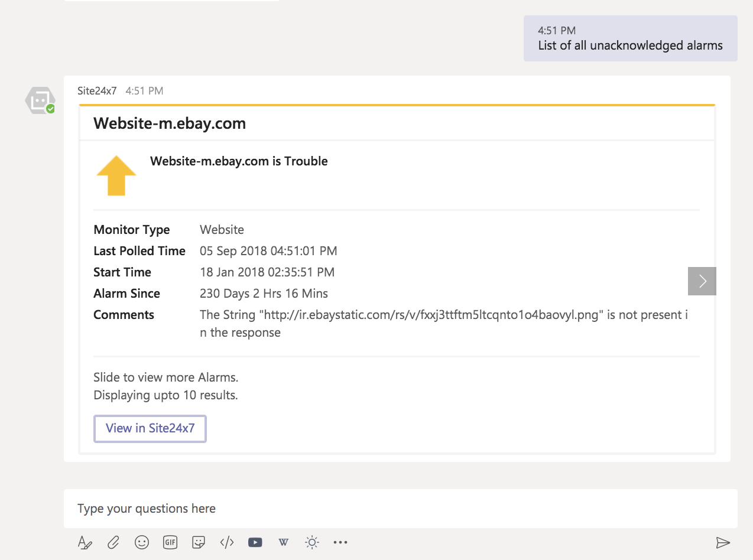753x560 pixels.
Task: Click the Site24x7 bot avatar
Action: [x=40, y=101]
